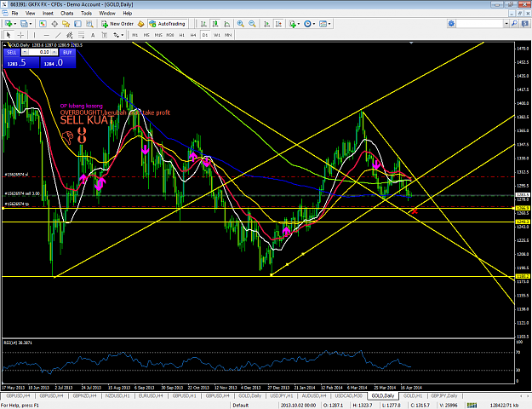
Task: Switch chart to candlestick mode
Action: point(215,24)
